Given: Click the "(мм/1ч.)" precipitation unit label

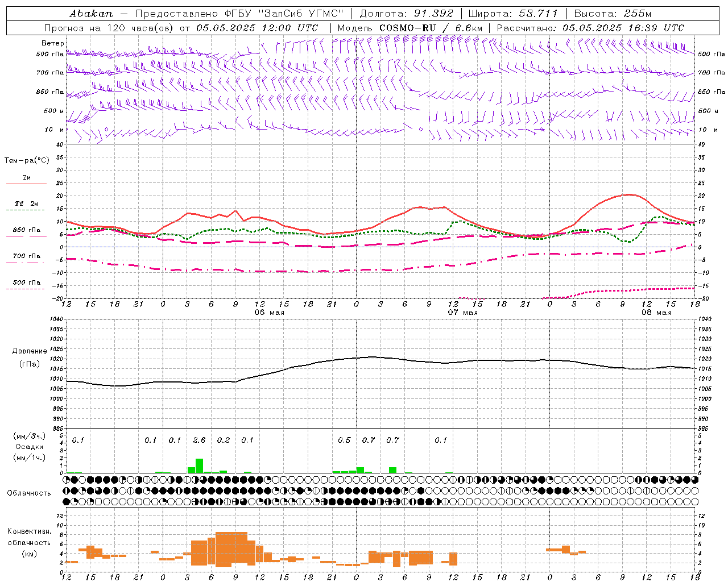Looking at the screenshot, I should coord(30,458).
